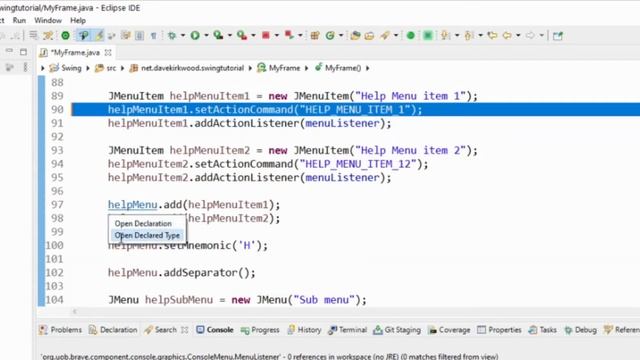Switch to the Debug view tab
The image size is (640, 360).
(580, 330)
